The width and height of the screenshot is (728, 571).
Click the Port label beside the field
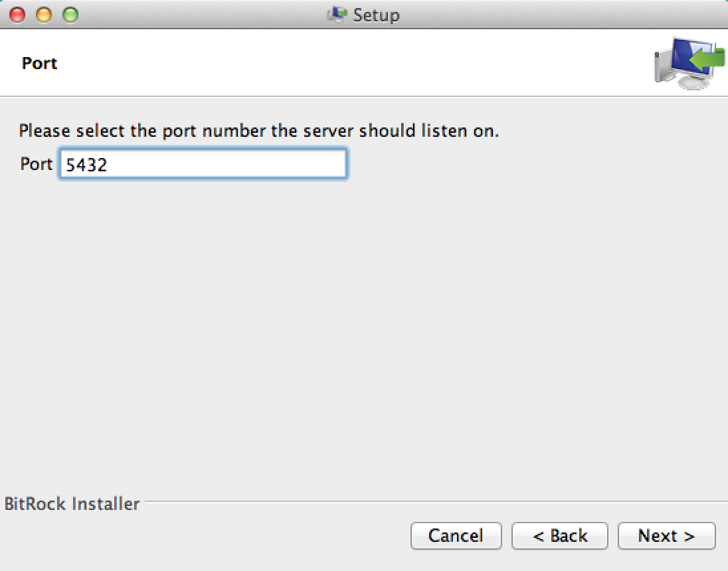coord(36,164)
